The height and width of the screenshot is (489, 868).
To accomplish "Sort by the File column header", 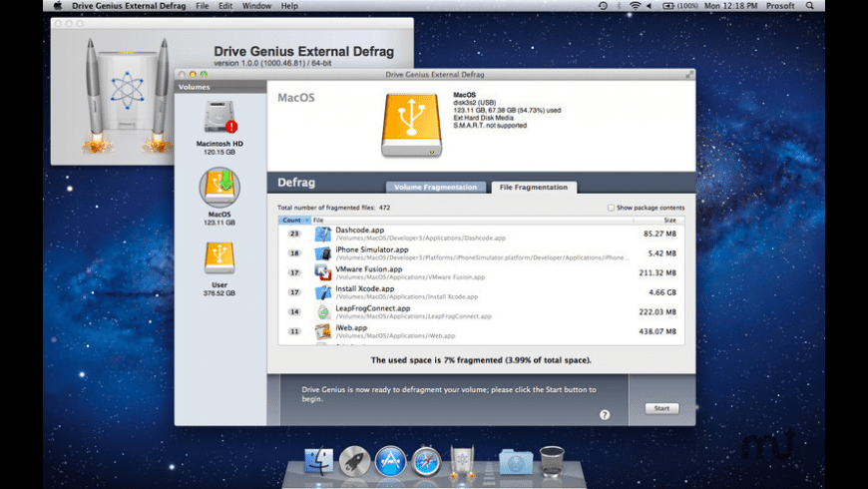I will (x=472, y=221).
